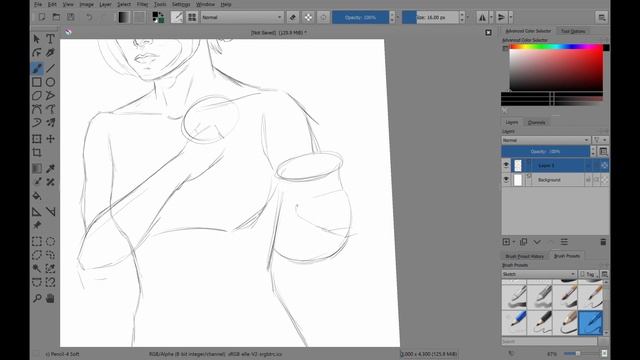
Task: Toggle horizontal mirror tool
Action: pos(482,17)
